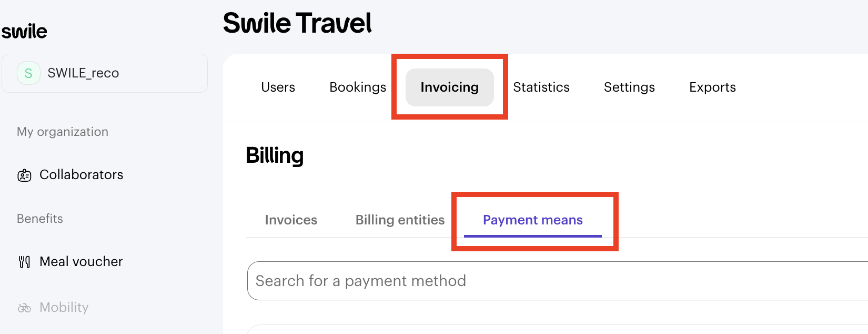Focus the payment method search field
This screenshot has width=868, height=334.
click(x=552, y=281)
